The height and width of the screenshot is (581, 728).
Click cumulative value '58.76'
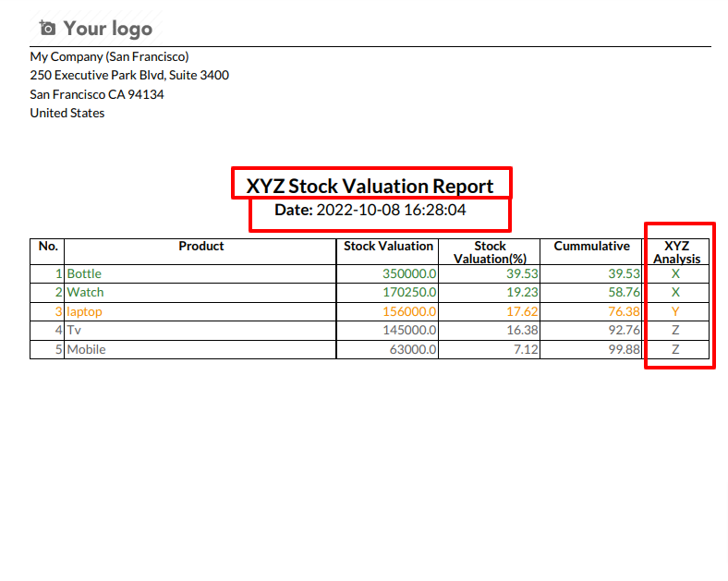pyautogui.click(x=624, y=293)
